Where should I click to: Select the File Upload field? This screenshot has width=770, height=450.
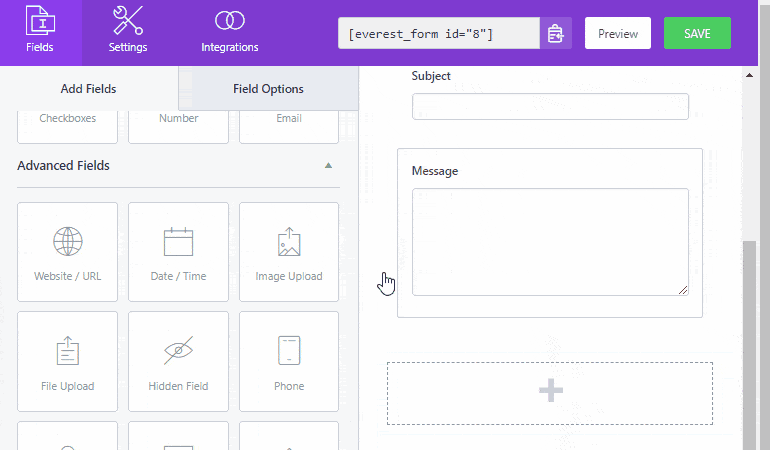coord(68,362)
